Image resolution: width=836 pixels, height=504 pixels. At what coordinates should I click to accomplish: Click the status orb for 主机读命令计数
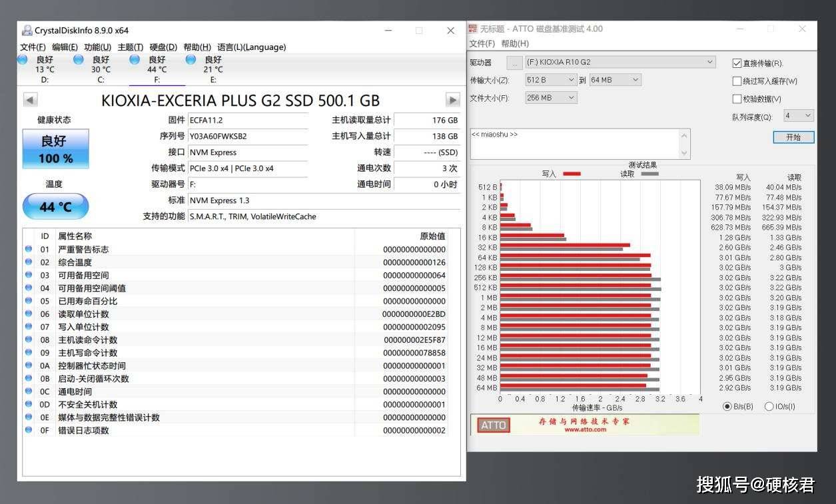(x=29, y=340)
